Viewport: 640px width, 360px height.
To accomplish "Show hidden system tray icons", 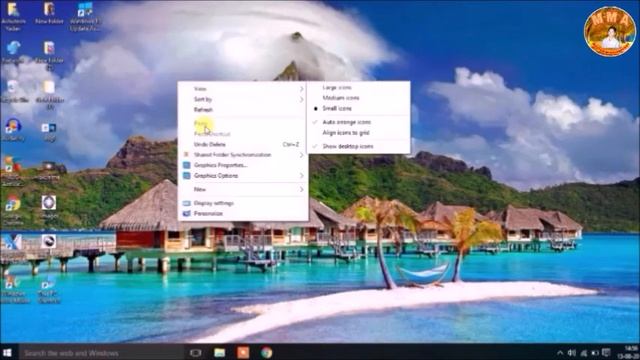I will coord(560,353).
